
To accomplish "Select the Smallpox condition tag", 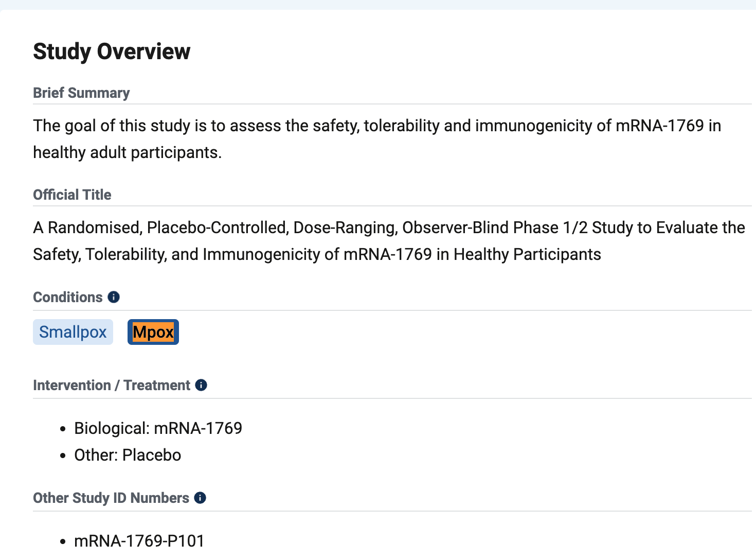I will 73,332.
